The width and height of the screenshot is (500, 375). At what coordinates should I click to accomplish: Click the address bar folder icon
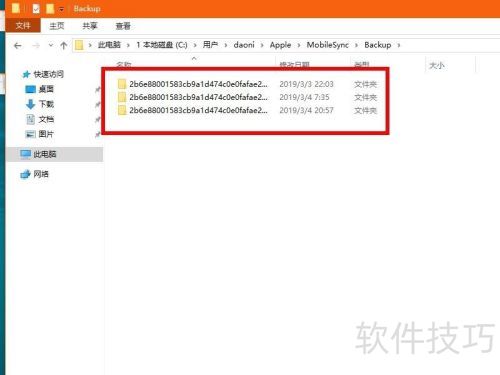click(x=79, y=45)
